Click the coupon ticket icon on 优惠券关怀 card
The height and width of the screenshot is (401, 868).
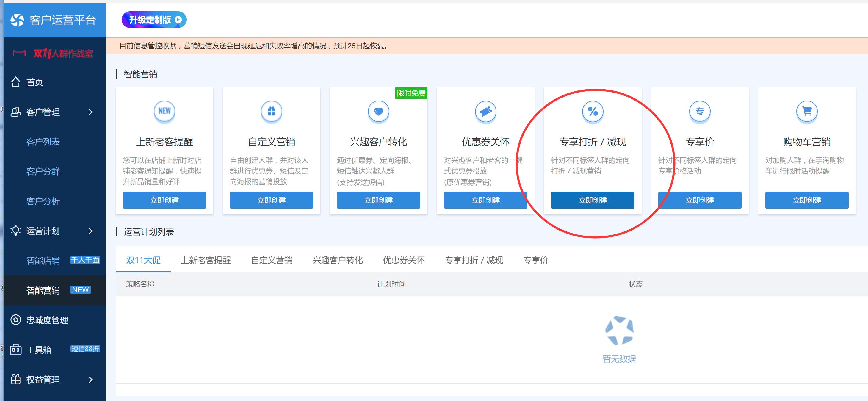(x=485, y=111)
